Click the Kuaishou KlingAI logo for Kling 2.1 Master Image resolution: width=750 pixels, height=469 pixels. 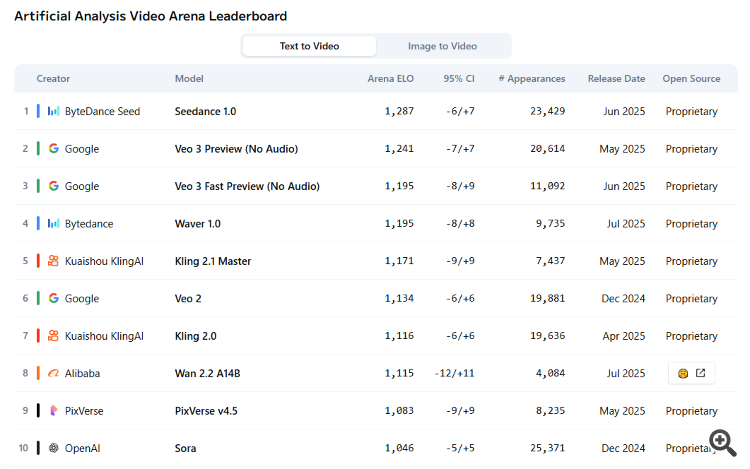point(54,261)
